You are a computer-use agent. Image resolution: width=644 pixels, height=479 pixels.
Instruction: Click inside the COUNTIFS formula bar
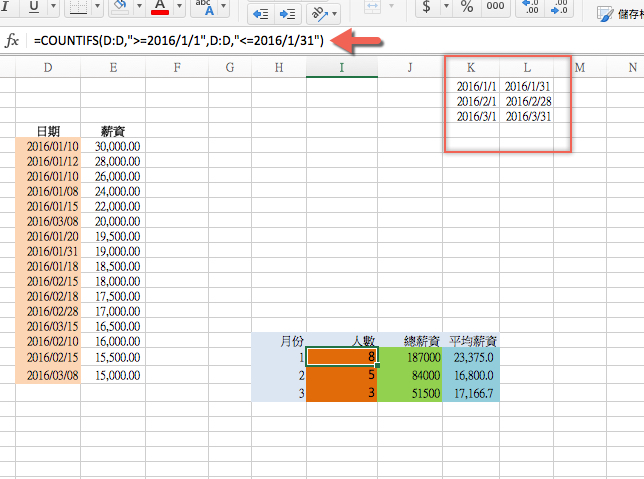click(179, 41)
